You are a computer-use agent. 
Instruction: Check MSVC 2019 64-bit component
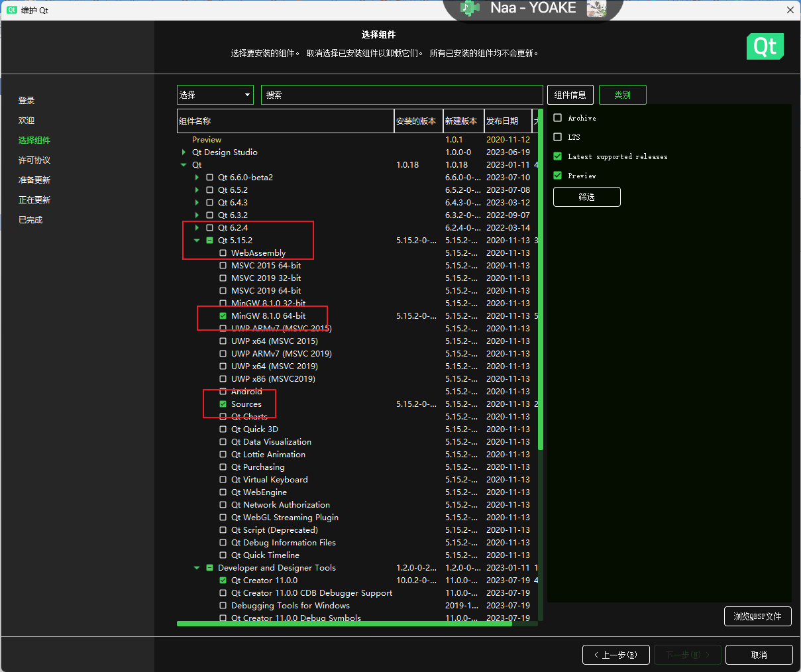(x=223, y=291)
